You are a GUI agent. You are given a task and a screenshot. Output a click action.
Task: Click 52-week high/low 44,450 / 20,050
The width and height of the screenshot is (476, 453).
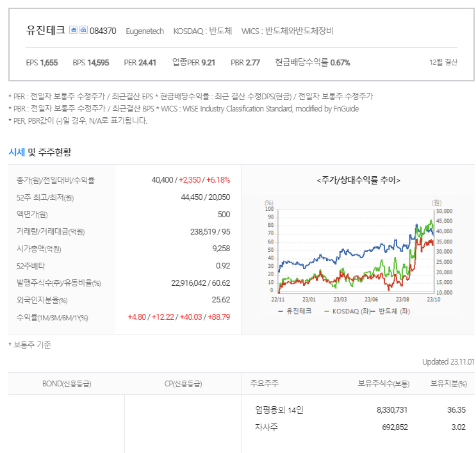(206, 197)
